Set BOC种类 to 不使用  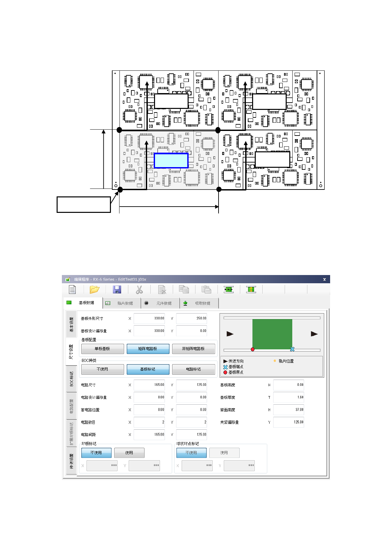click(103, 369)
